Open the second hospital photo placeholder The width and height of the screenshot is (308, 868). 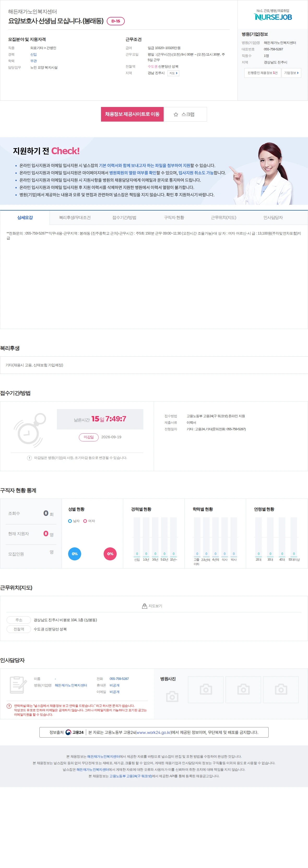[243, 689]
